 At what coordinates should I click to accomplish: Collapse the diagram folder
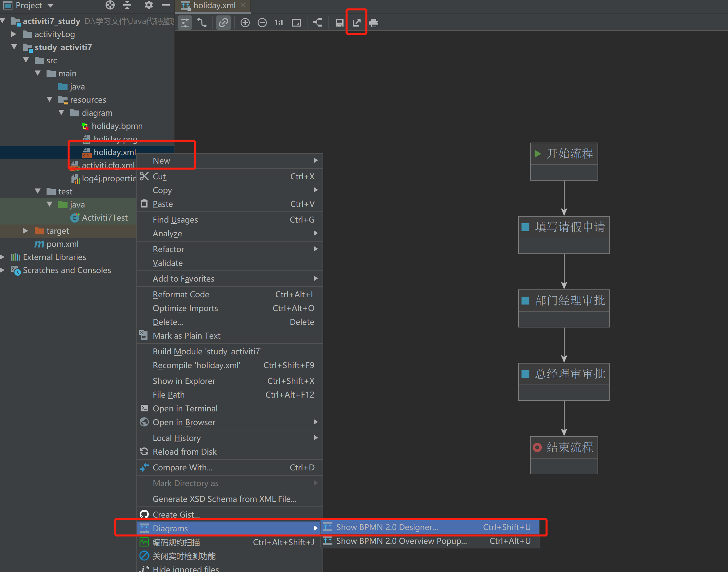pos(61,112)
